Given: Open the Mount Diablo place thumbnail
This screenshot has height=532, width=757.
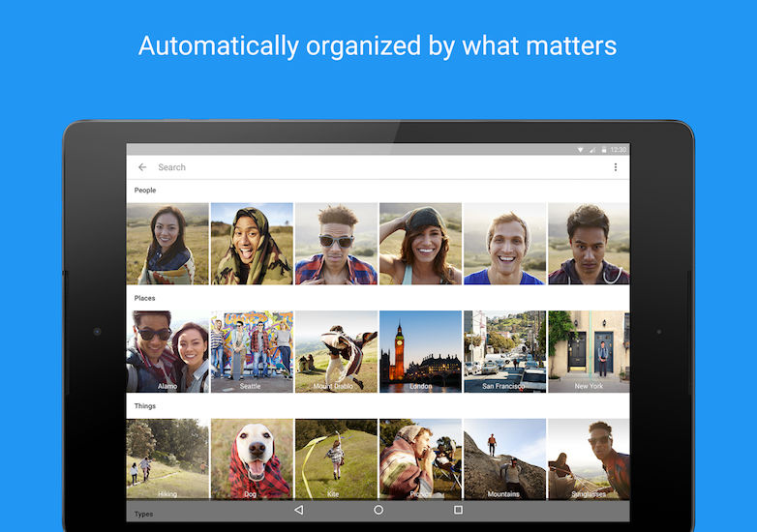Looking at the screenshot, I should click(x=337, y=352).
